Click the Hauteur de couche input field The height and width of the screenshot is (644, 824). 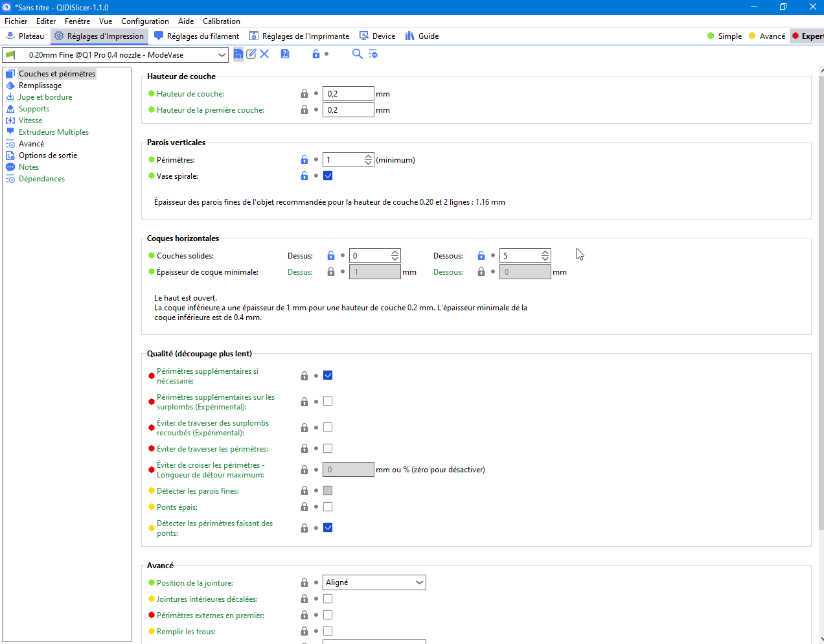[349, 94]
